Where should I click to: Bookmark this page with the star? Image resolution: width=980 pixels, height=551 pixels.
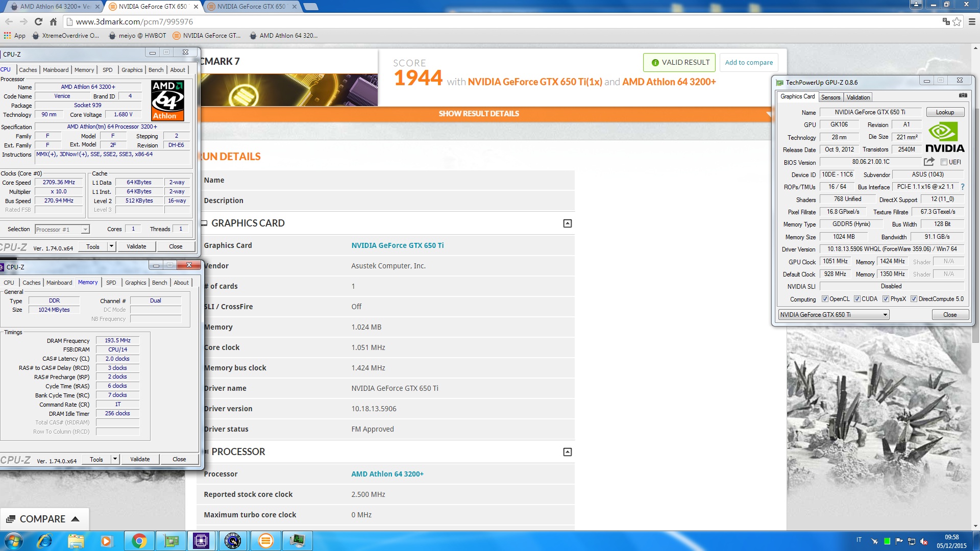click(x=957, y=21)
